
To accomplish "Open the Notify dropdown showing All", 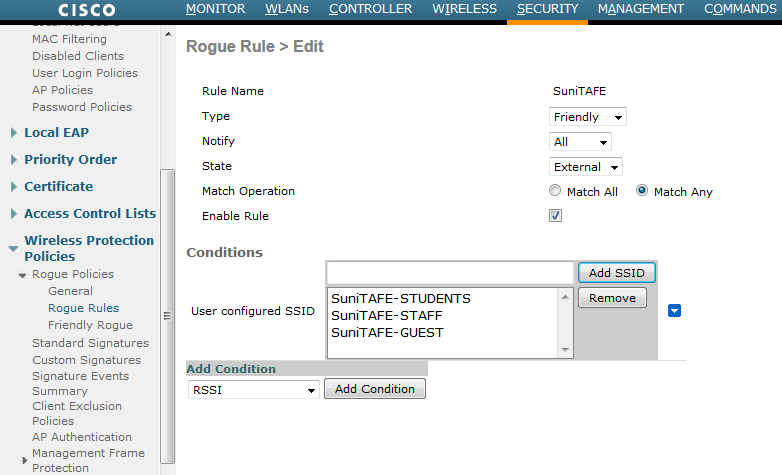I will [x=580, y=142].
